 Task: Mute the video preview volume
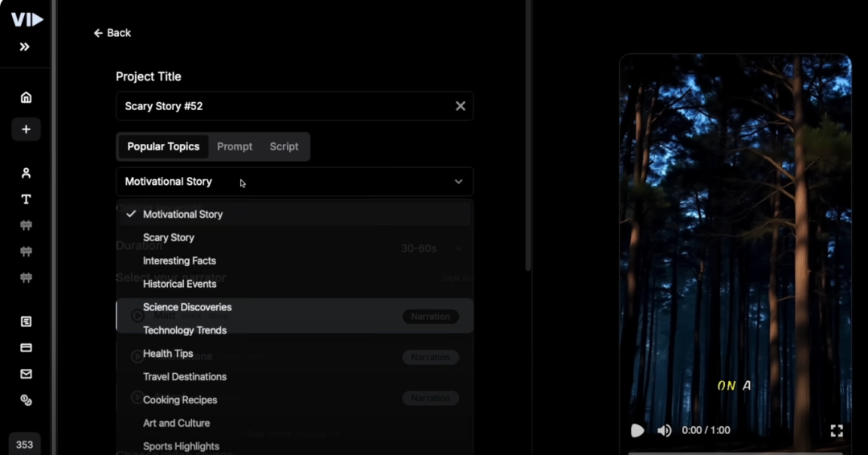pos(664,431)
